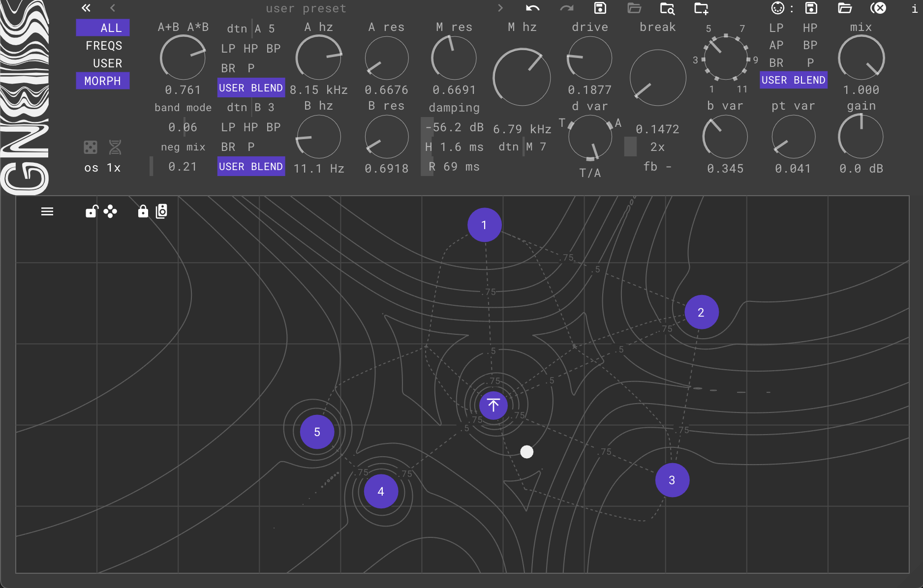The width and height of the screenshot is (923, 588).
Task: Toggle USER BLEND in the mix filter section
Action: (793, 80)
